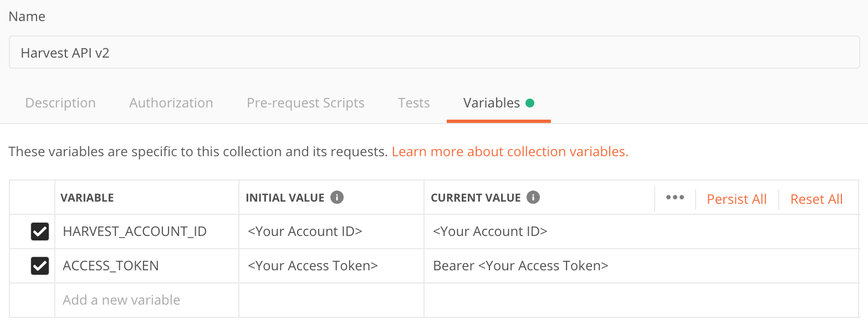868x329 pixels.
Task: Click the CURRENT VALUE column header
Action: (x=476, y=198)
